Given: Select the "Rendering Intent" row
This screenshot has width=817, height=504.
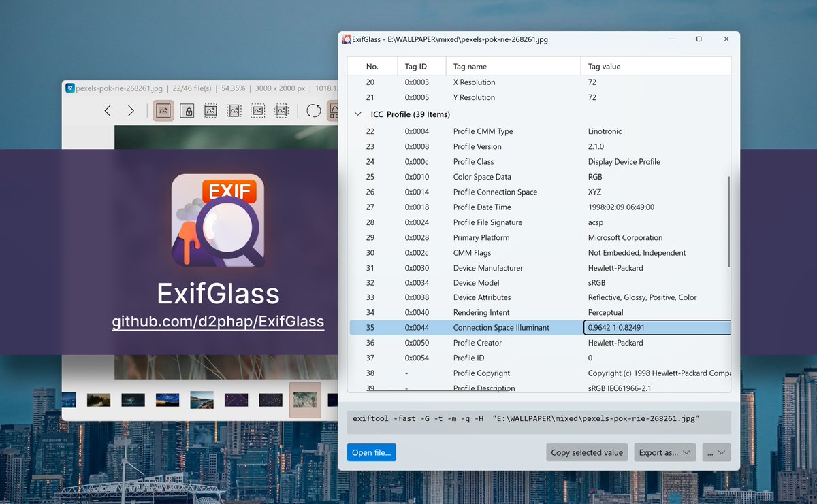Looking at the screenshot, I should click(x=540, y=313).
